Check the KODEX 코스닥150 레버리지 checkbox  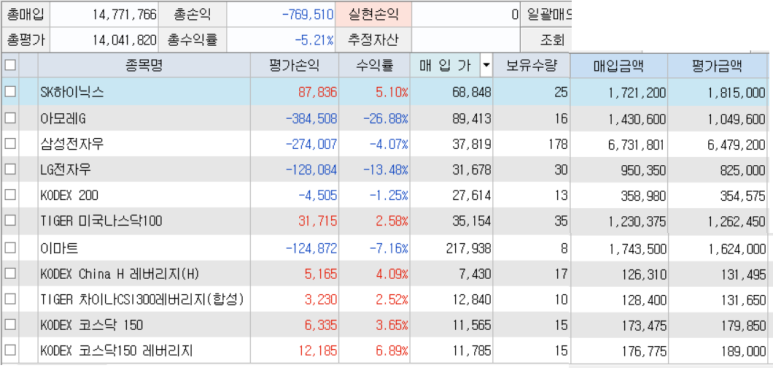10,350
